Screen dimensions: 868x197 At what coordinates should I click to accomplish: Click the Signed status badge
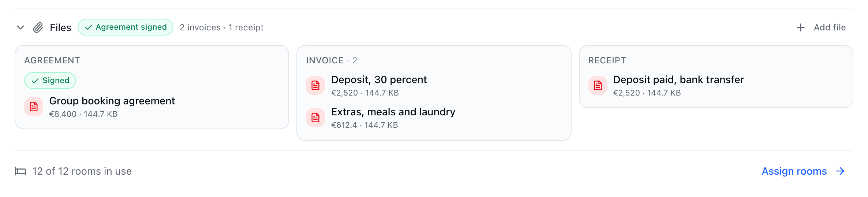pyautogui.click(x=50, y=81)
